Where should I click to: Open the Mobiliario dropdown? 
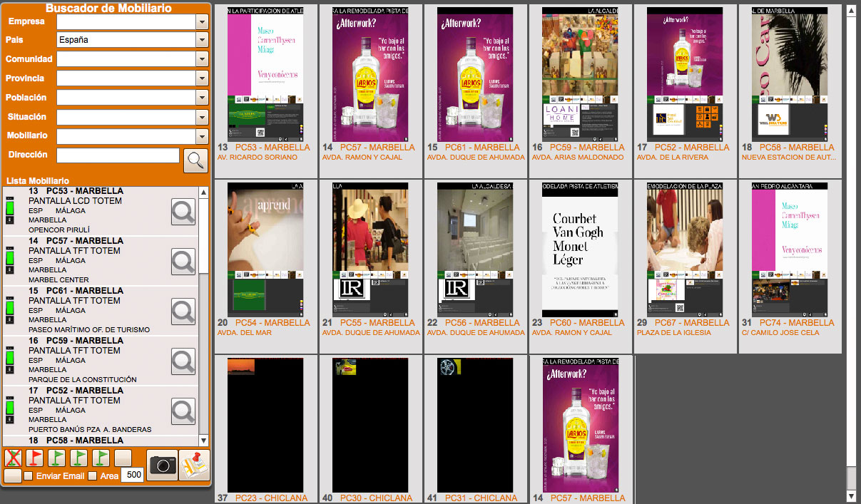coord(202,136)
